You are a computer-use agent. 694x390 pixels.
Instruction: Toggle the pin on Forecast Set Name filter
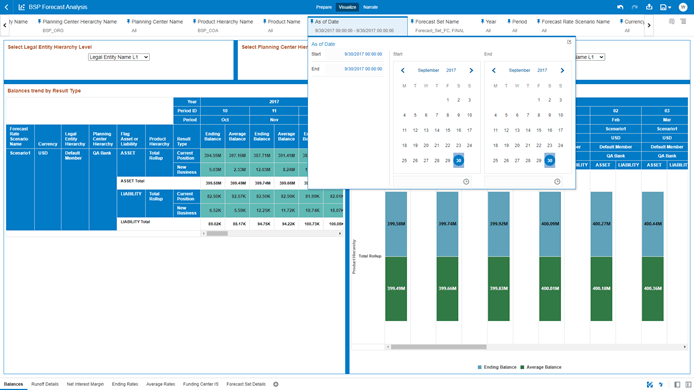[x=412, y=21]
